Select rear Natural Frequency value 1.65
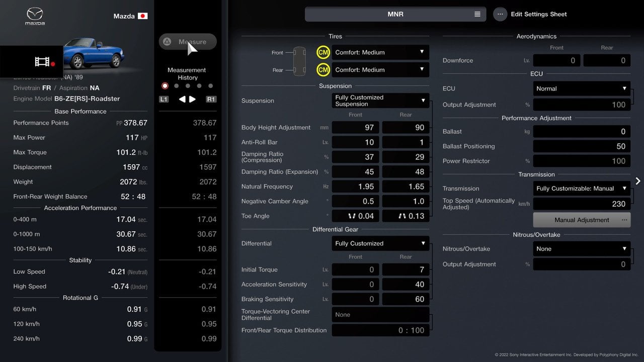The height and width of the screenshot is (362, 644). coord(406,187)
